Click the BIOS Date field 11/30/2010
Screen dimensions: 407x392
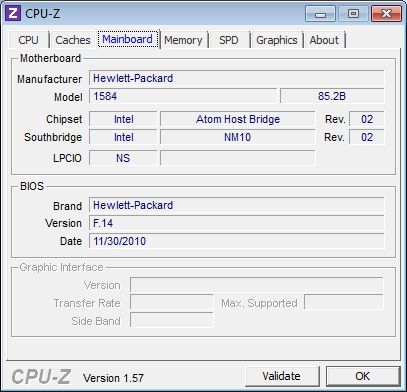pos(237,241)
